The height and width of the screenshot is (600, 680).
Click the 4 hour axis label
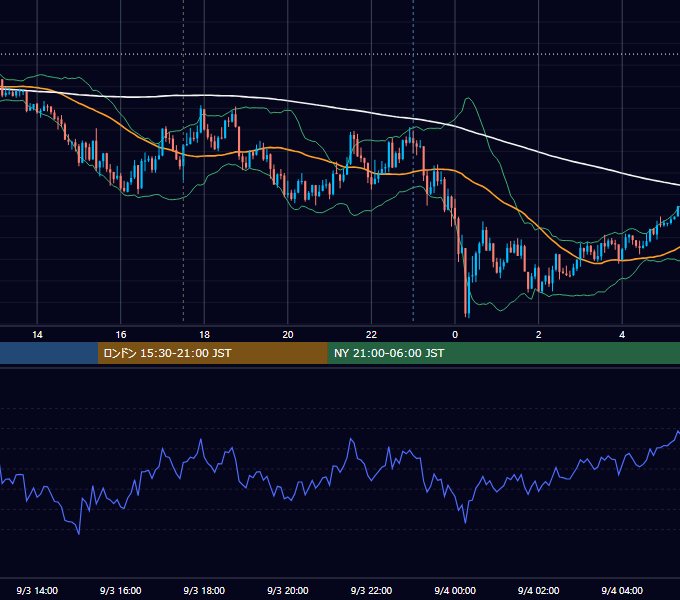[x=622, y=335]
